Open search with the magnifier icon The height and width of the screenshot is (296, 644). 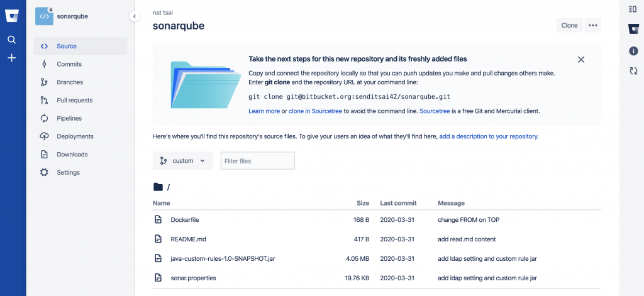(x=12, y=40)
